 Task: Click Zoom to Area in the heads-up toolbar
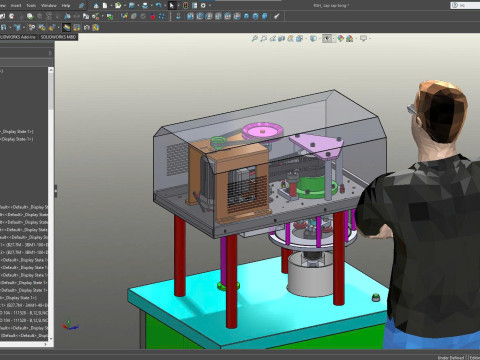(x=264, y=38)
